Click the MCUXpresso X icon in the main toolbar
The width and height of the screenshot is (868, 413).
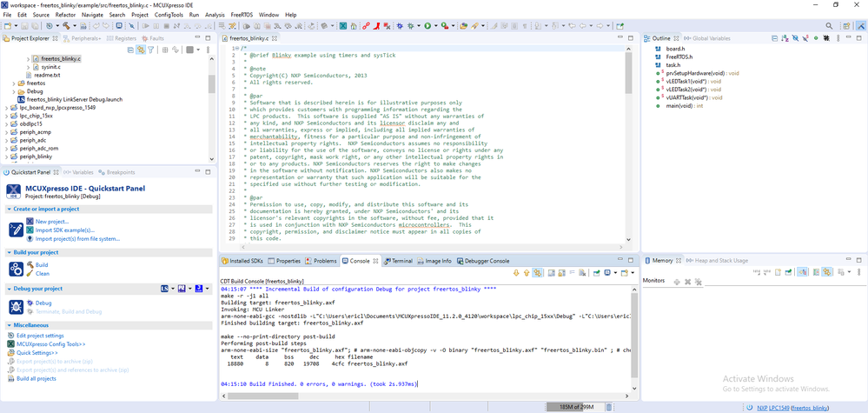point(343,25)
